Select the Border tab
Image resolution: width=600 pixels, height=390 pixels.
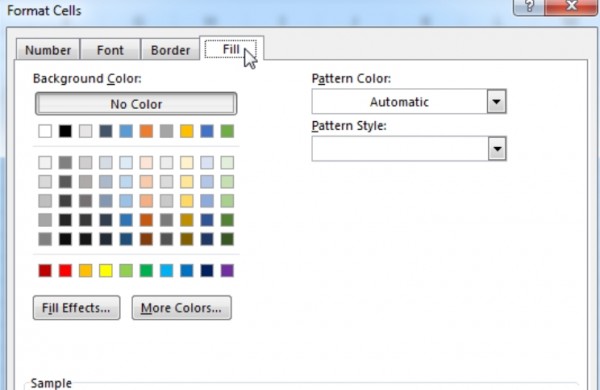[170, 50]
